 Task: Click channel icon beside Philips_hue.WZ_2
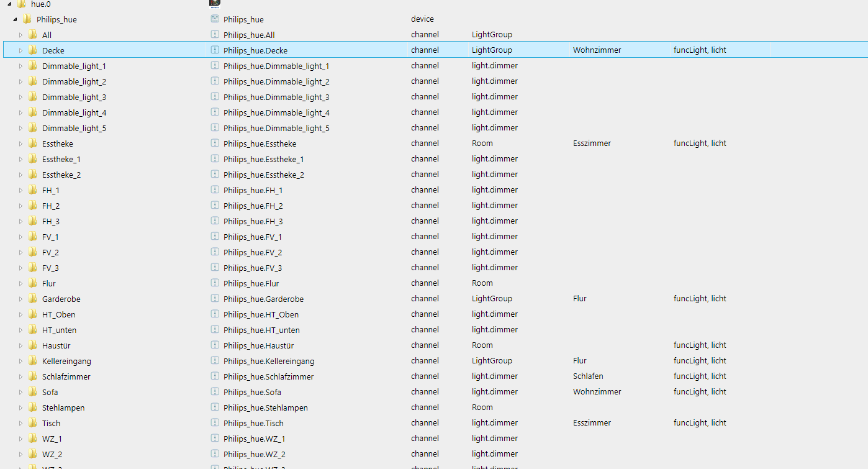[x=215, y=454]
